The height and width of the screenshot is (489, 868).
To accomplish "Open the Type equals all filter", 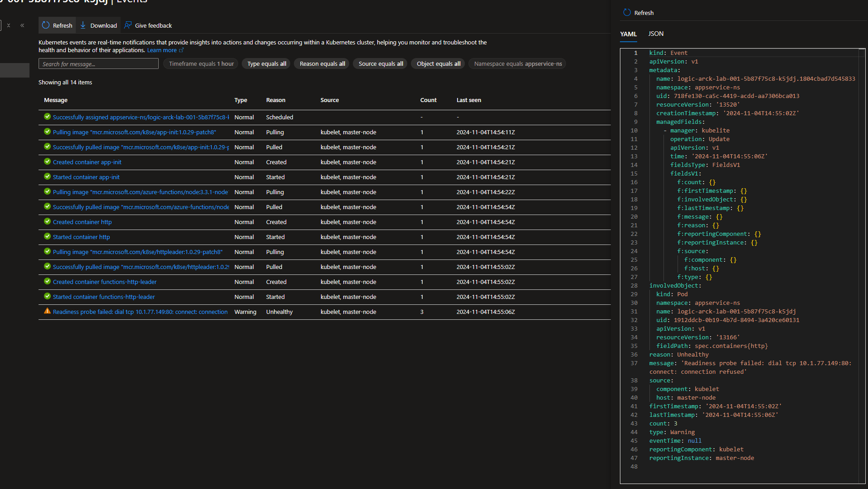I will pyautogui.click(x=267, y=64).
